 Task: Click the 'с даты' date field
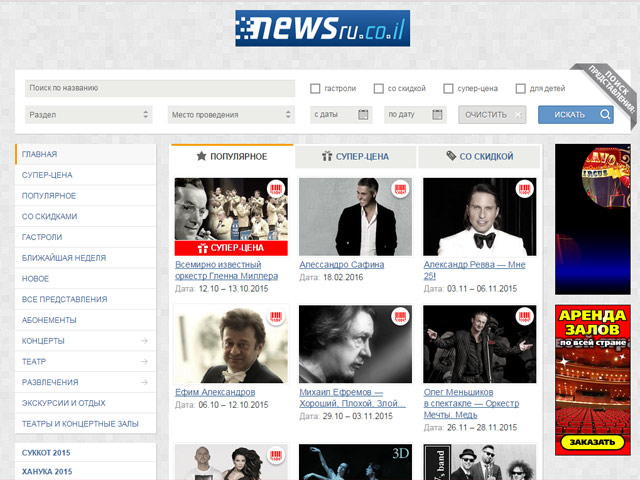pyautogui.click(x=341, y=115)
